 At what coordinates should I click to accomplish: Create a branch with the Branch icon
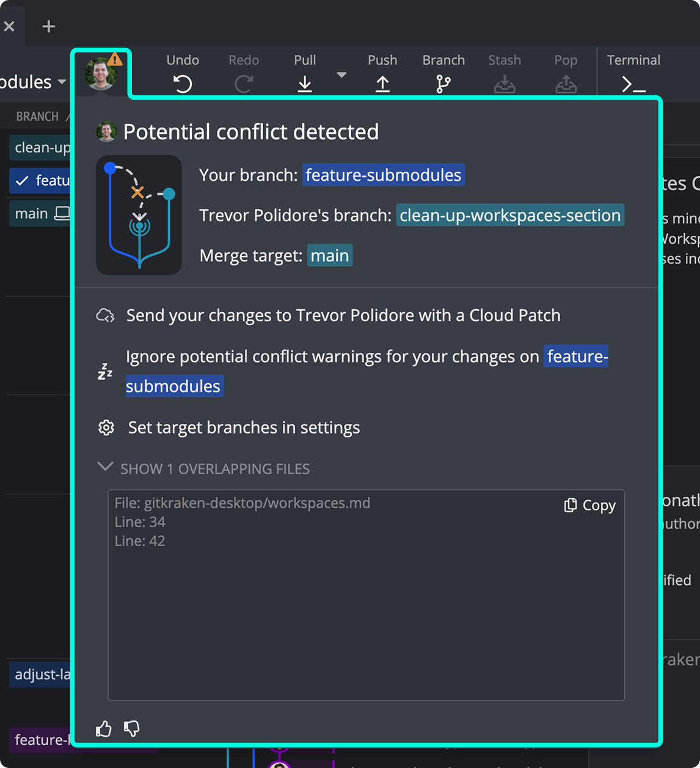click(x=443, y=84)
